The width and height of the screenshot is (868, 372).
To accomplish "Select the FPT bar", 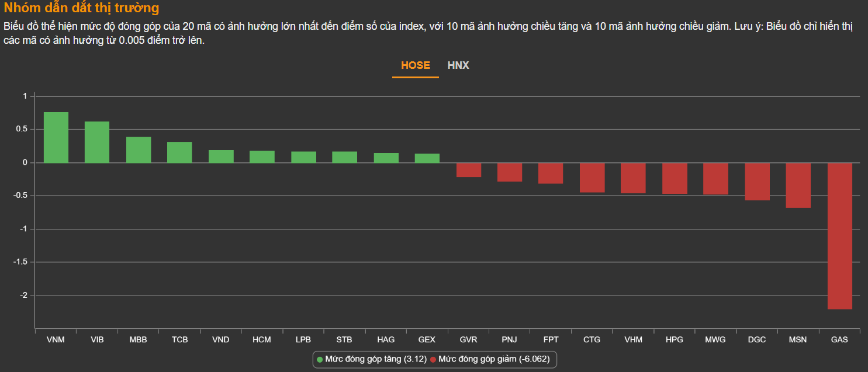I will tap(551, 173).
